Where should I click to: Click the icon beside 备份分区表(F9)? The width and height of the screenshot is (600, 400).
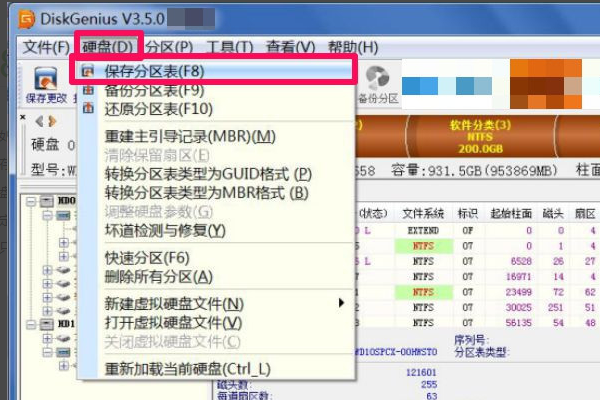[x=88, y=90]
